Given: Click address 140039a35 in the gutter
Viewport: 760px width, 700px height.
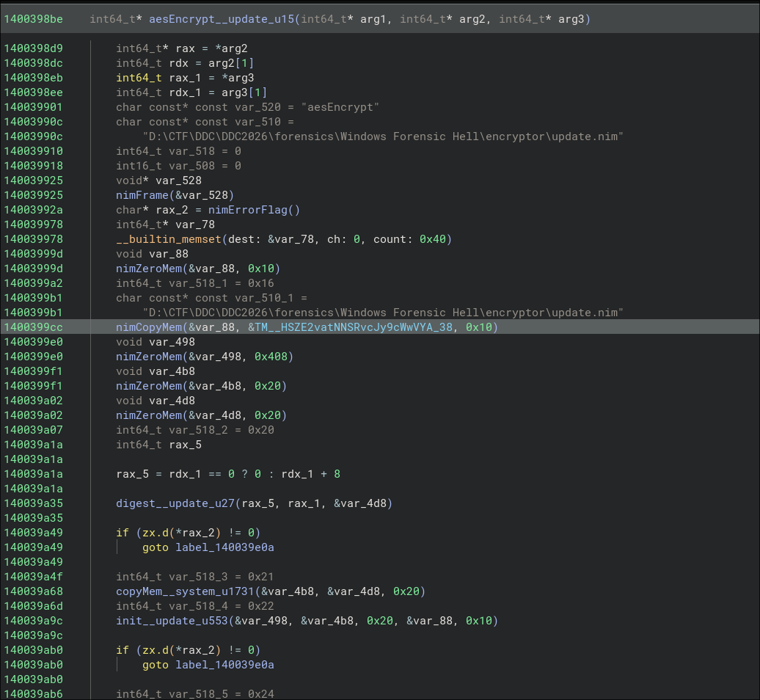Looking at the screenshot, I should 34,503.
